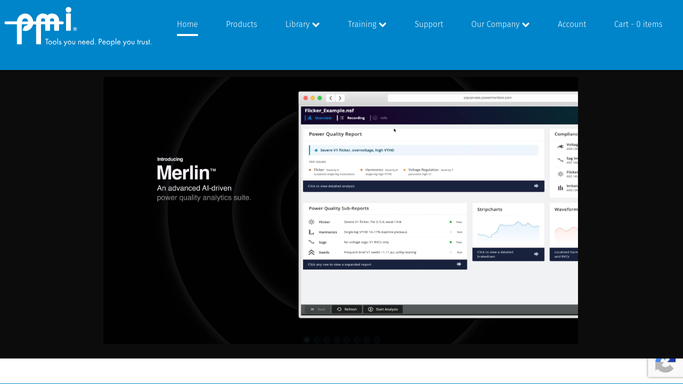This screenshot has height=384, width=683.
Task: Click the Harmonics entry under Top Issues
Action: (379, 172)
